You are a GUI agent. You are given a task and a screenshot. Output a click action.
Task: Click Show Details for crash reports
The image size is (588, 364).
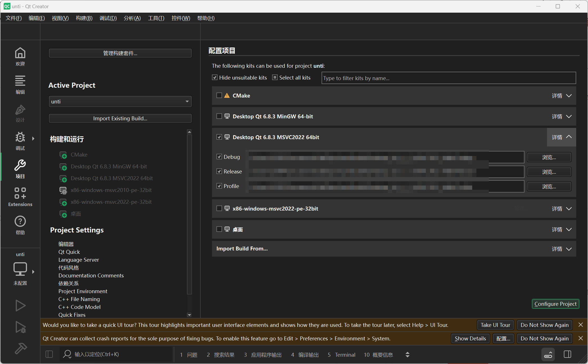(471, 338)
